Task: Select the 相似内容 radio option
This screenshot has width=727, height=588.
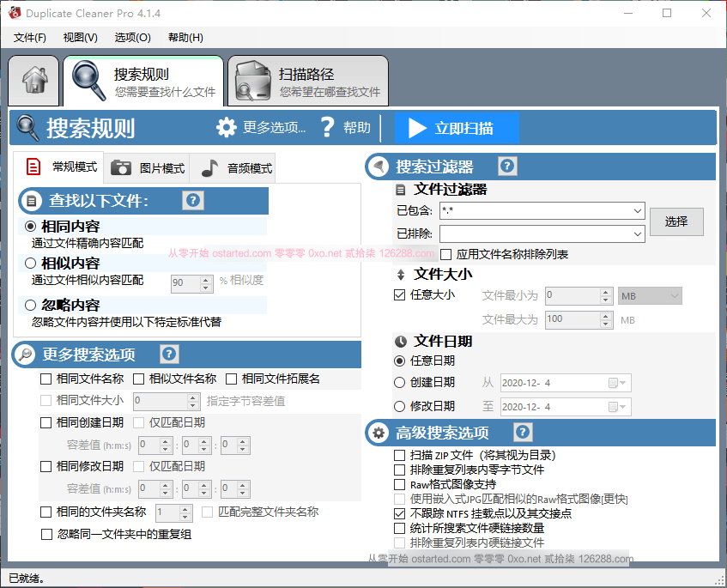Action: [30, 264]
